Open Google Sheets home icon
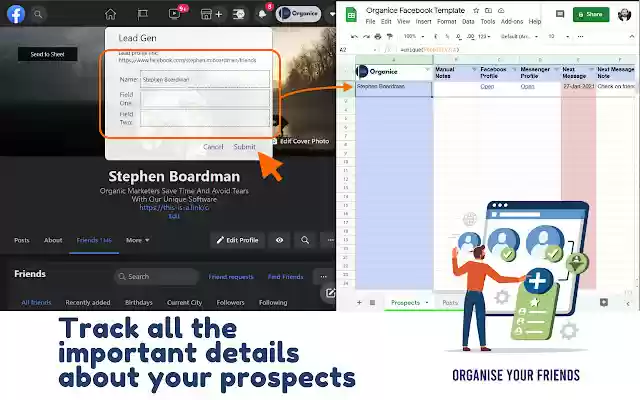Image resolution: width=640 pixels, height=400 pixels. (351, 15)
